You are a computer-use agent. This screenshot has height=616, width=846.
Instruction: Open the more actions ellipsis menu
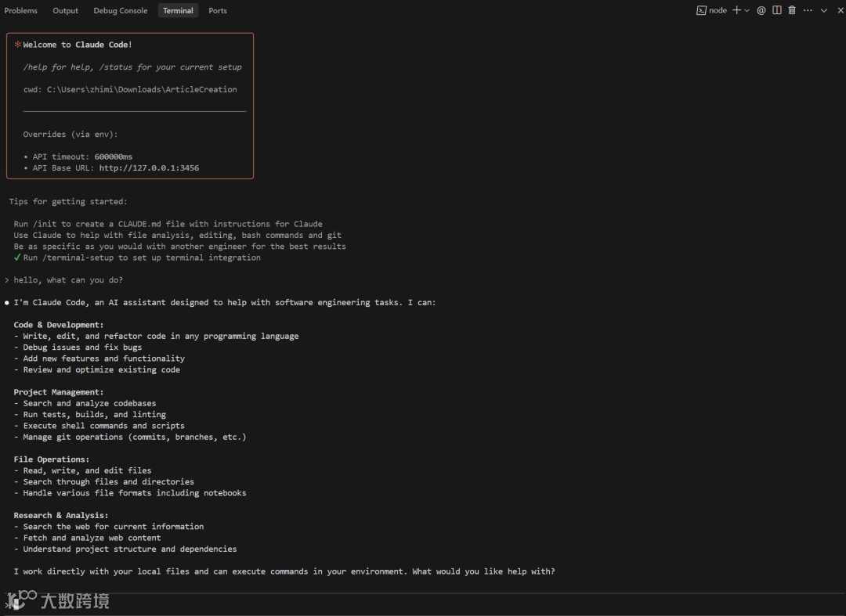pos(808,10)
